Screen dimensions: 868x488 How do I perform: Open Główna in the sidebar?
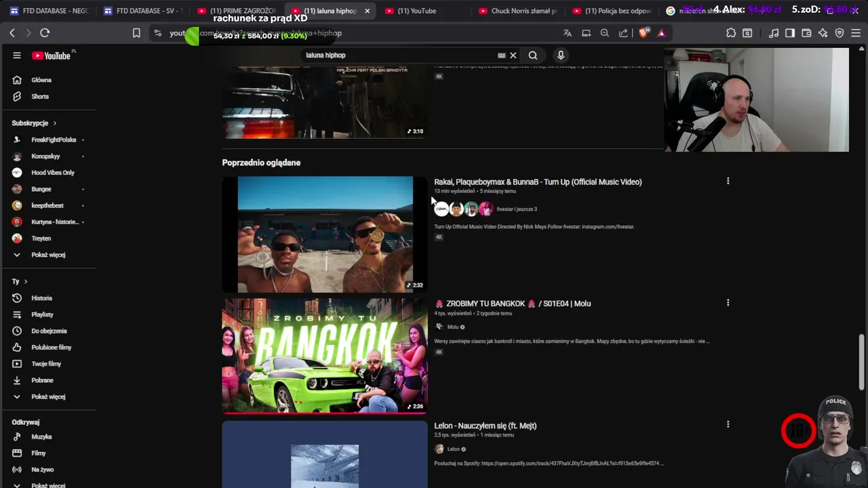point(41,80)
